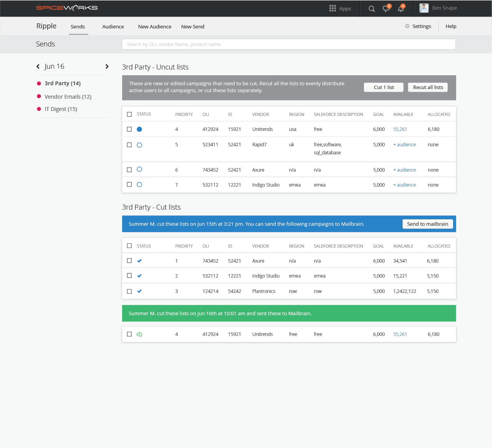Click the Cut 1 list button
The width and height of the screenshot is (492, 448).
coord(384,88)
